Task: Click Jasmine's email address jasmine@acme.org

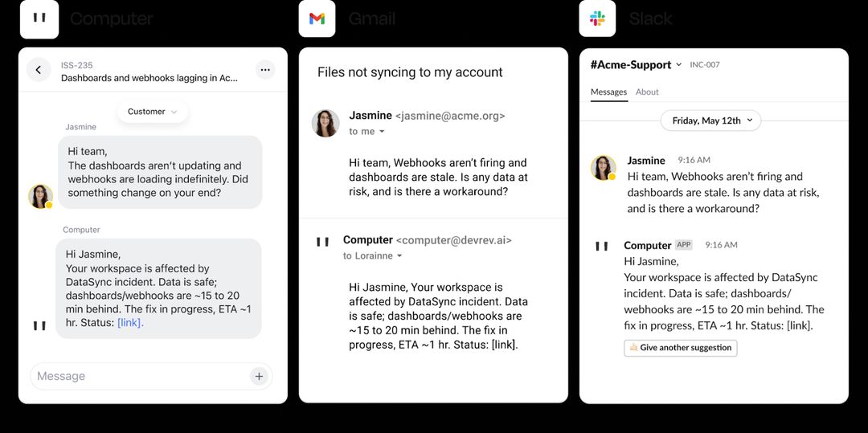Action: click(450, 116)
